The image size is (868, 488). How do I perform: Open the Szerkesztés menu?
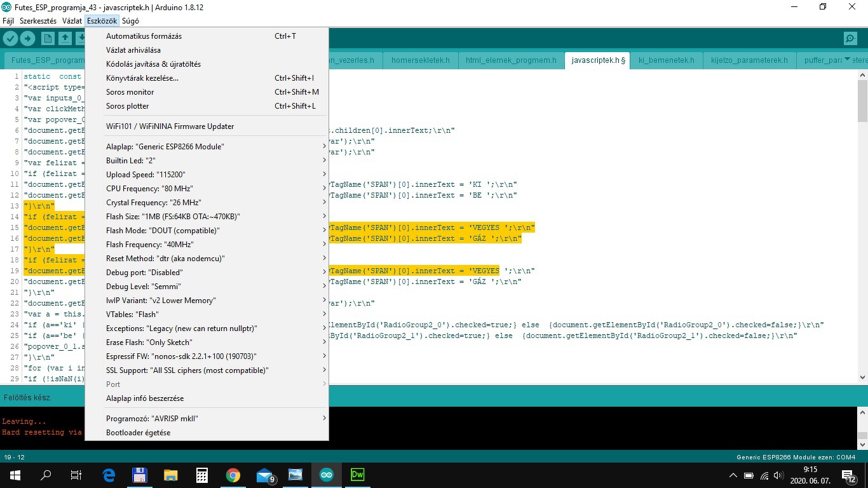38,21
